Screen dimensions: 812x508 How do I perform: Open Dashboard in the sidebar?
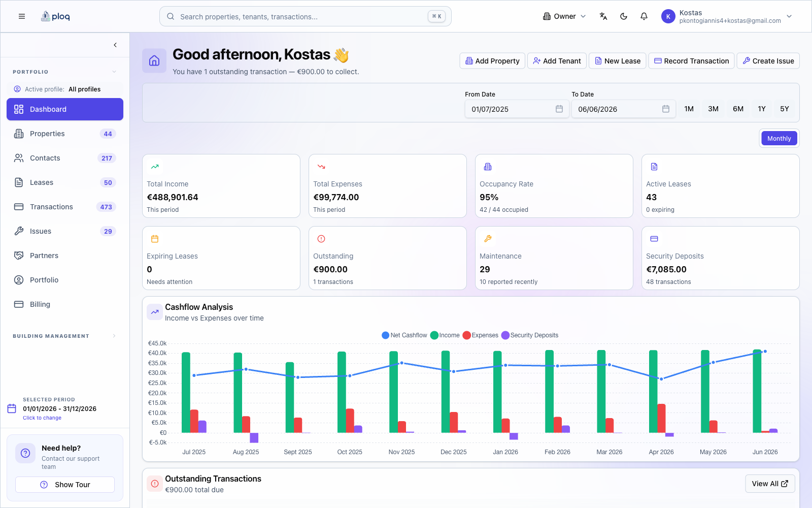click(65, 109)
